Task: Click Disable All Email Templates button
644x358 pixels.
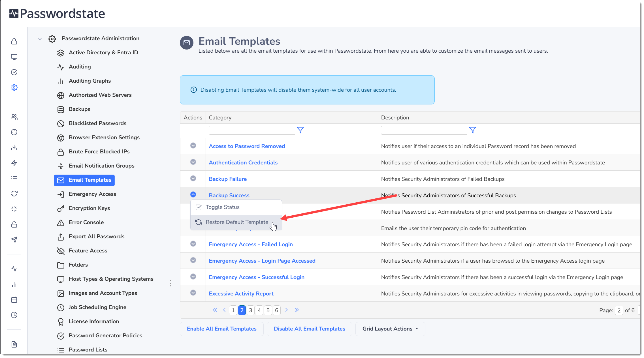Action: 310,329
